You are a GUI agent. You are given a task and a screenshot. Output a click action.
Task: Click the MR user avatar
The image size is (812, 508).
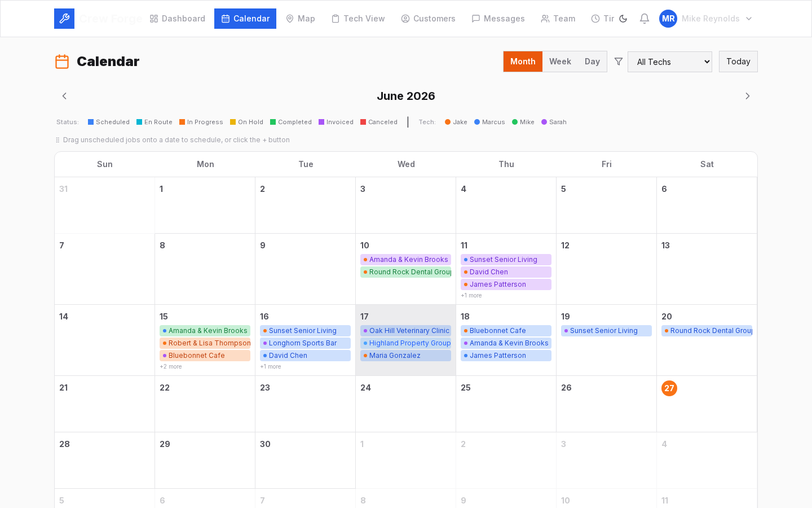pos(668,19)
